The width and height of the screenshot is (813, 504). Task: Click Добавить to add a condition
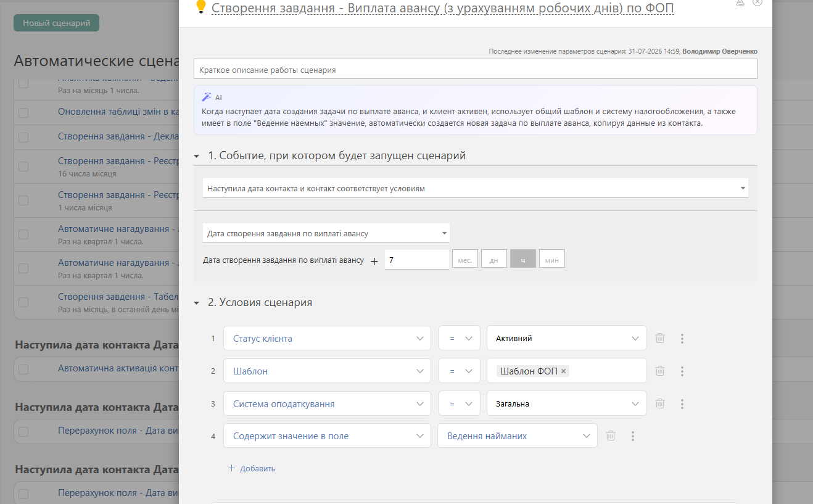click(252, 468)
